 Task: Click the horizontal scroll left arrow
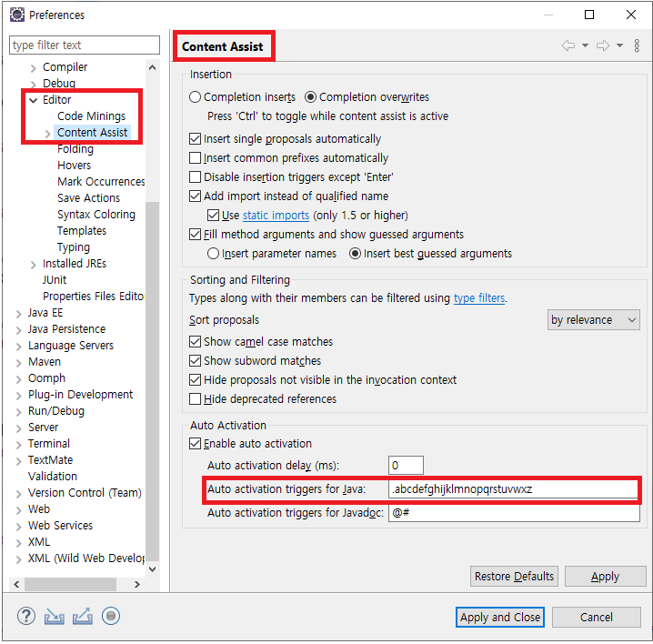(x=16, y=585)
